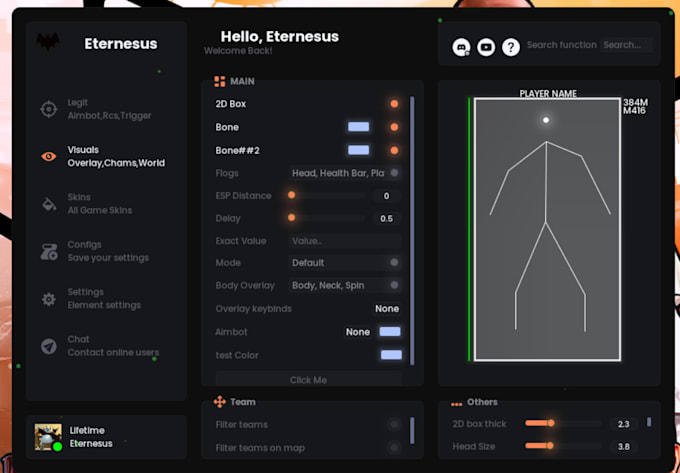Screen dimensions: 680x473
Task: Toggle the 2D Box option
Action: (394, 104)
